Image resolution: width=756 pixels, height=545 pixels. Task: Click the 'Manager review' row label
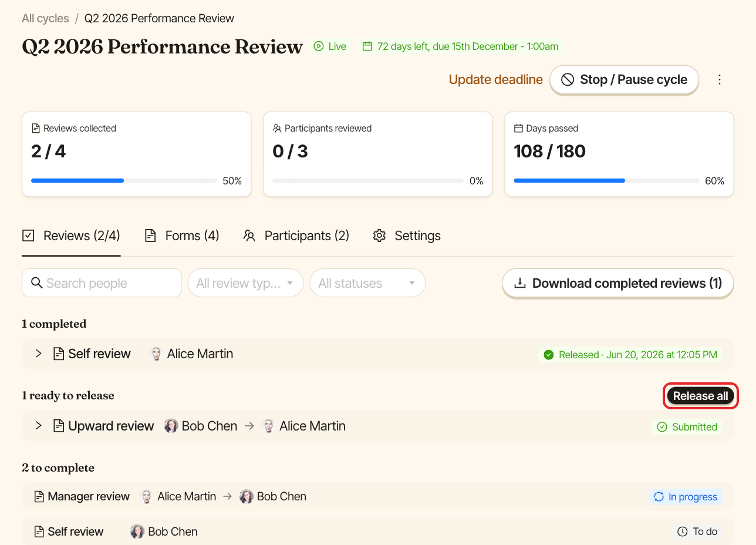(89, 497)
